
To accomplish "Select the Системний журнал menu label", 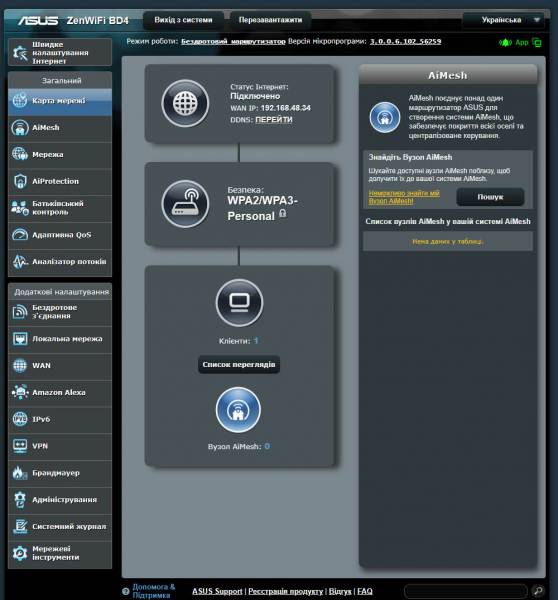I will click(x=69, y=527).
